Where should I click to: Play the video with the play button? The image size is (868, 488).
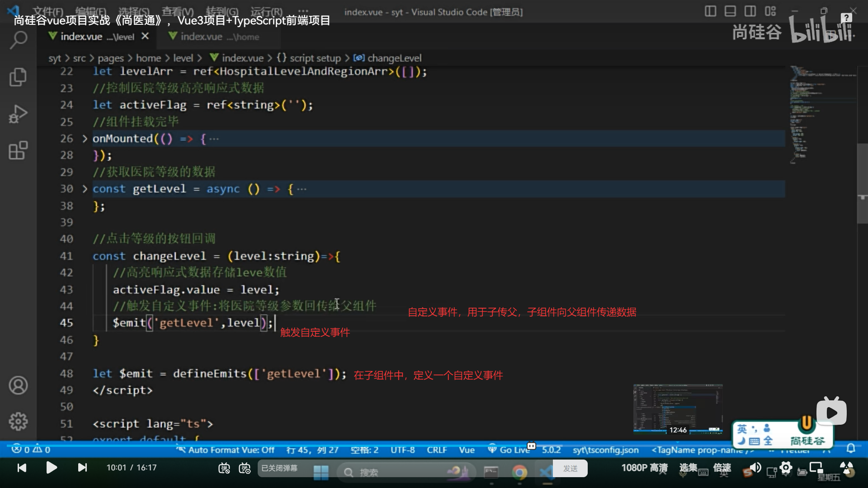52,468
